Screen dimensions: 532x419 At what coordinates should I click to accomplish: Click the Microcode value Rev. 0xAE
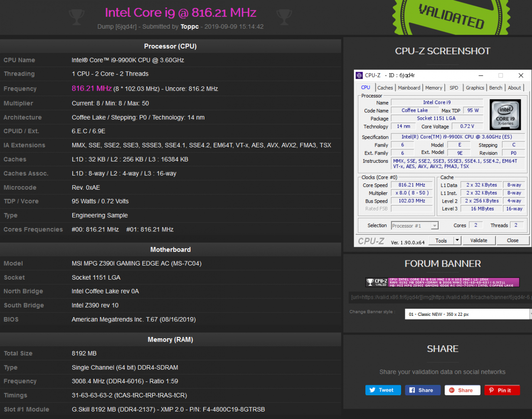86,188
